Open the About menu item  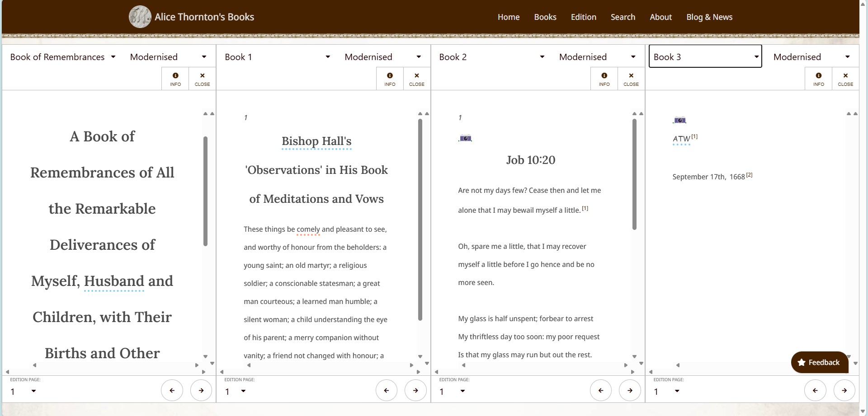(x=660, y=17)
